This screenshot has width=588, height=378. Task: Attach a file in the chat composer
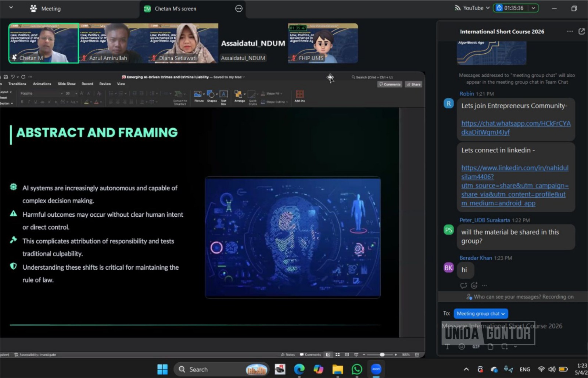tap(490, 346)
